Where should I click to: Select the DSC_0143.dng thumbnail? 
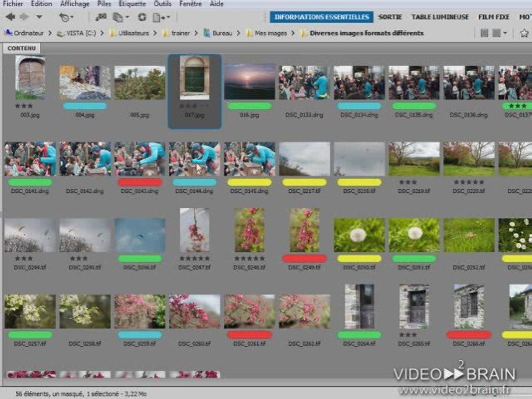point(140,158)
